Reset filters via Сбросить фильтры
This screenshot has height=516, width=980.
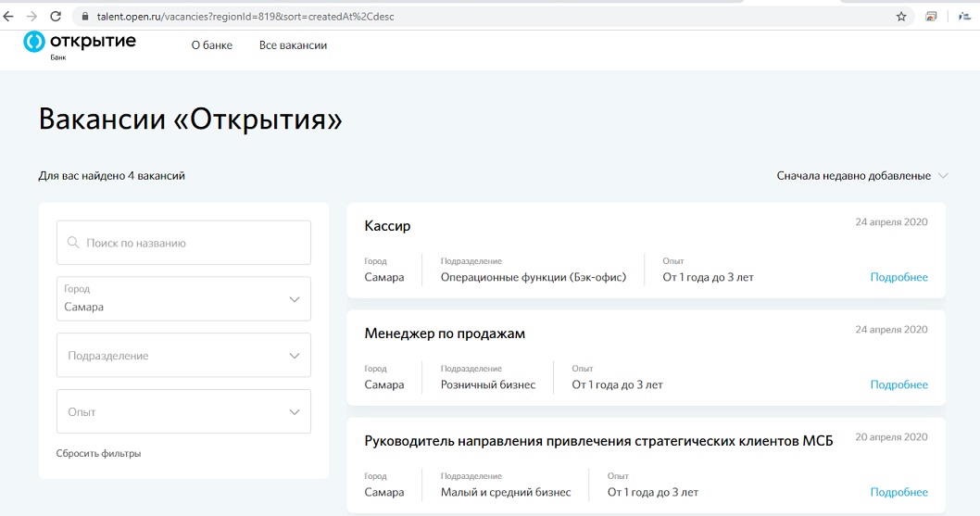98,454
